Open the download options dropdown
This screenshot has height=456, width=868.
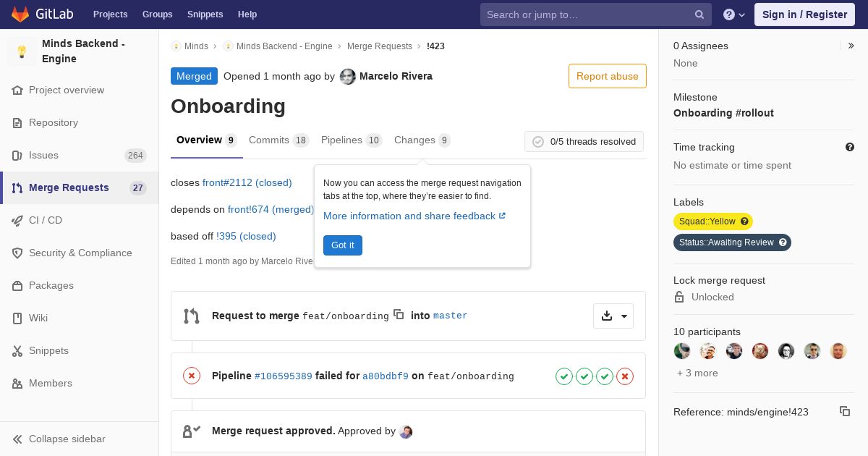[613, 316]
